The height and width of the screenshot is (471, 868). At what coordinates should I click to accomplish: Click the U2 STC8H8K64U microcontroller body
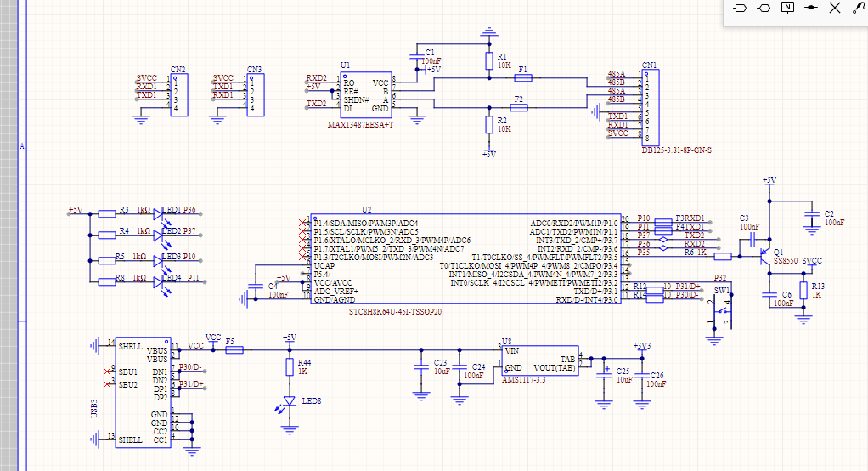(463, 260)
